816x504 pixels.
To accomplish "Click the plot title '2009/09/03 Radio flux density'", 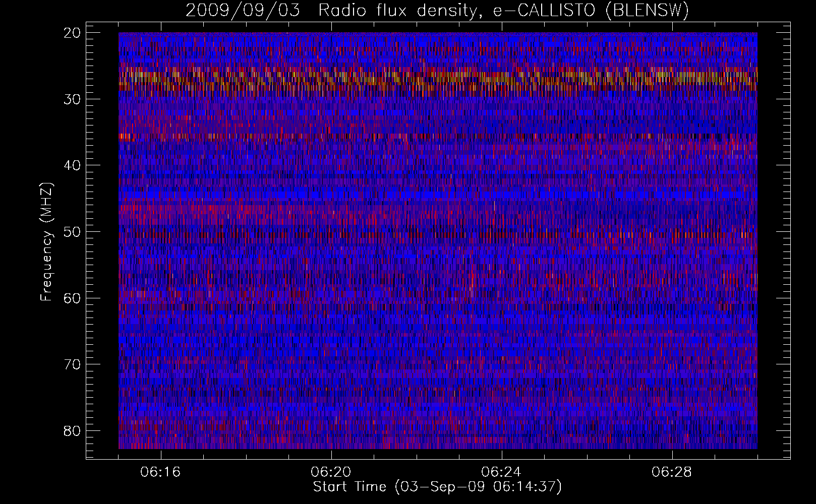I will tap(437, 10).
